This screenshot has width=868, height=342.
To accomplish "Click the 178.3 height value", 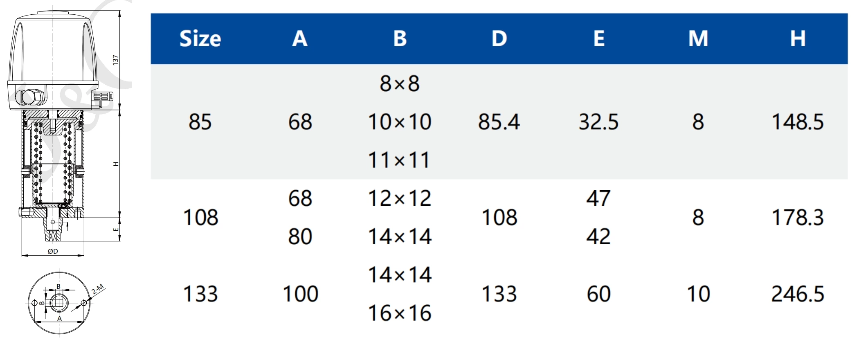I will coord(798,217).
